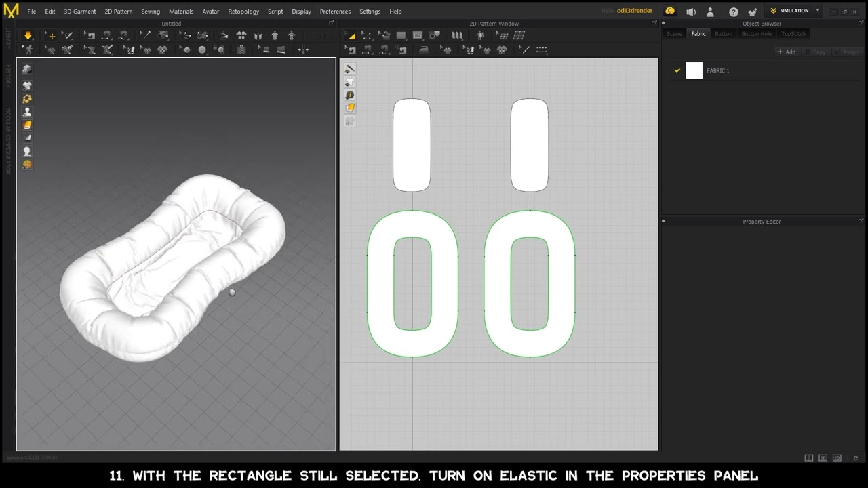The height and width of the screenshot is (488, 868).
Task: Click the Assign fabric button
Action: tap(847, 52)
